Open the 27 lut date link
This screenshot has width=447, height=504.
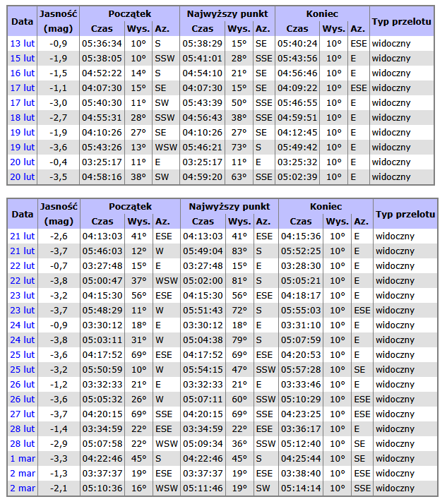pos(22,414)
